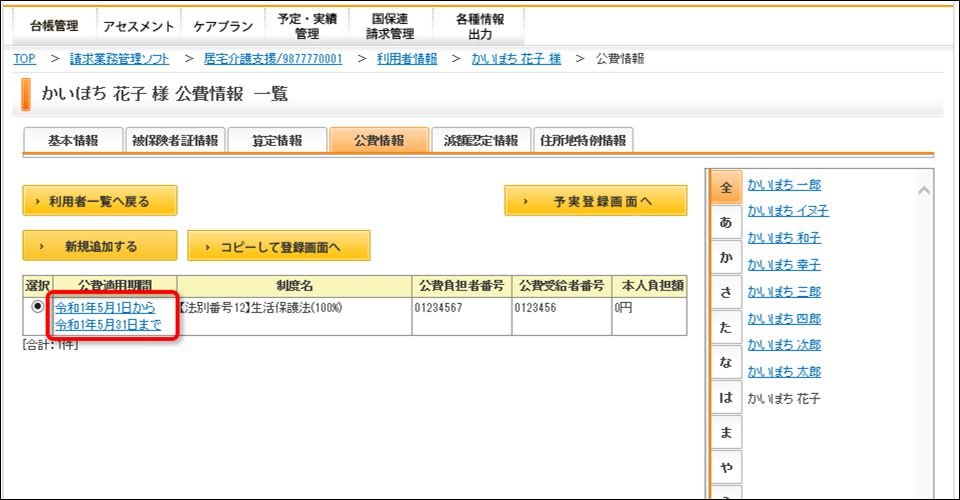
Task: Switch to the 減額認定情報 tab
Action: (481, 140)
